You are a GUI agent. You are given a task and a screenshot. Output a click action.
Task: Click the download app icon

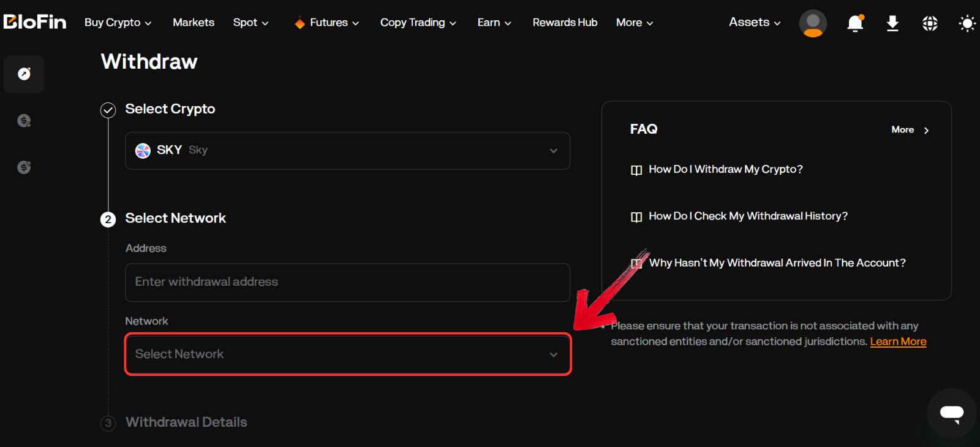[x=892, y=23]
